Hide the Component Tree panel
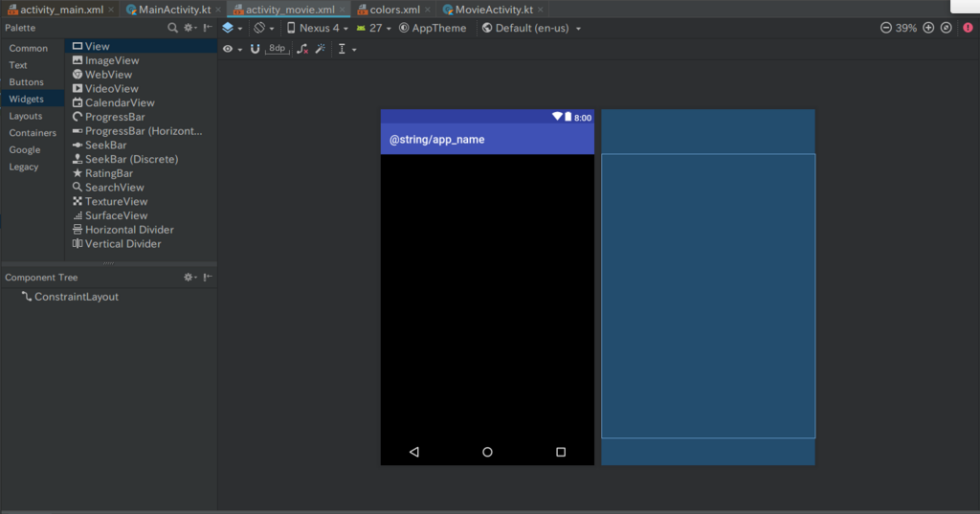Viewport: 980px width, 514px height. (208, 277)
